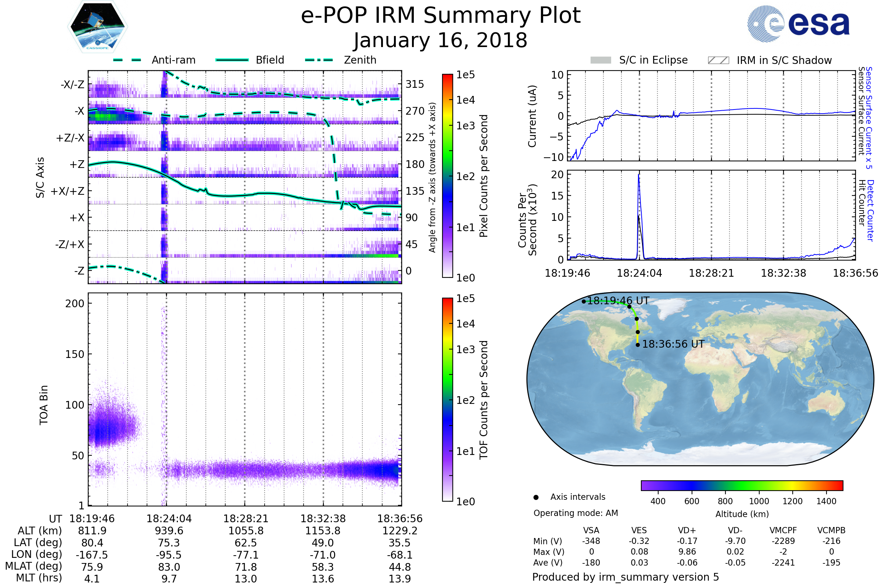Click the TOF Counts per Second colorbar
Viewport: 882px width, 588px height.
[x=447, y=399]
